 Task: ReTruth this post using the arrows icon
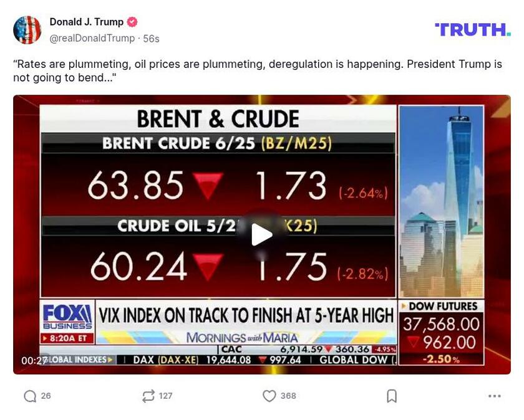[148, 396]
